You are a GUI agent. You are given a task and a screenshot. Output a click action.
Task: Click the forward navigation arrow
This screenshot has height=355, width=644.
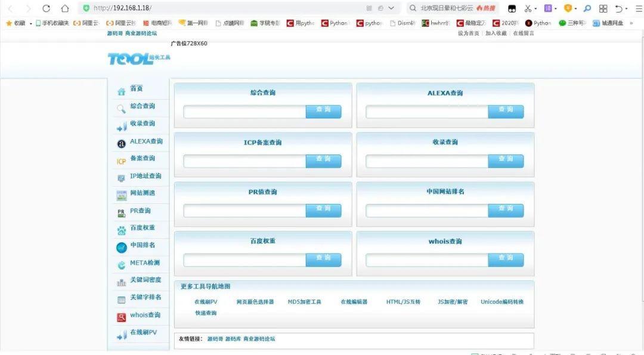click(x=28, y=8)
